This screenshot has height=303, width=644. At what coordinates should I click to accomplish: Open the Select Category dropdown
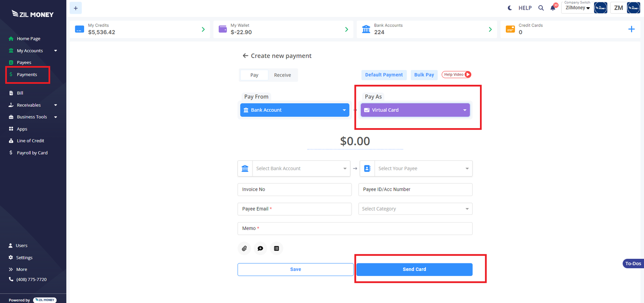[415, 209]
